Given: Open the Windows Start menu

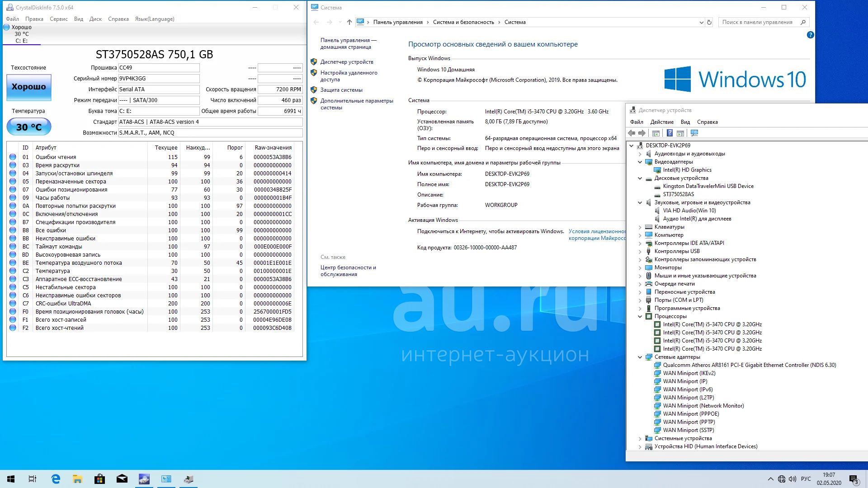Looking at the screenshot, I should (11, 479).
